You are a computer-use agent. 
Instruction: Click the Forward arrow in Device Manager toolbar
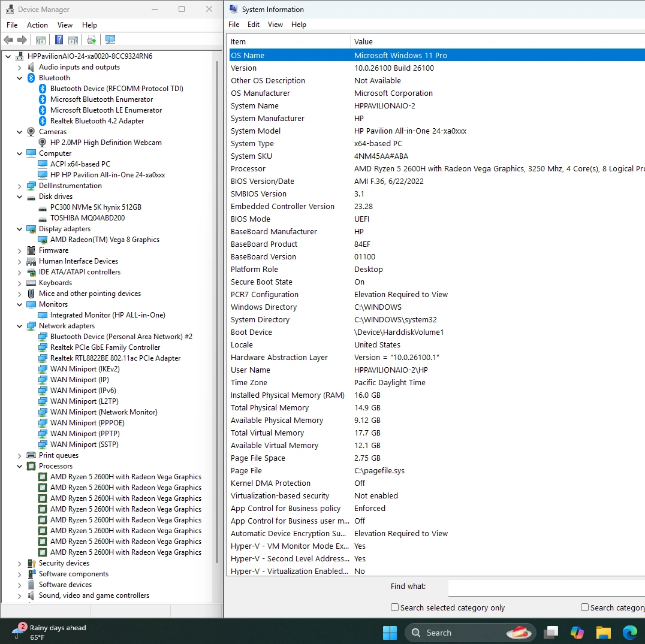point(22,40)
